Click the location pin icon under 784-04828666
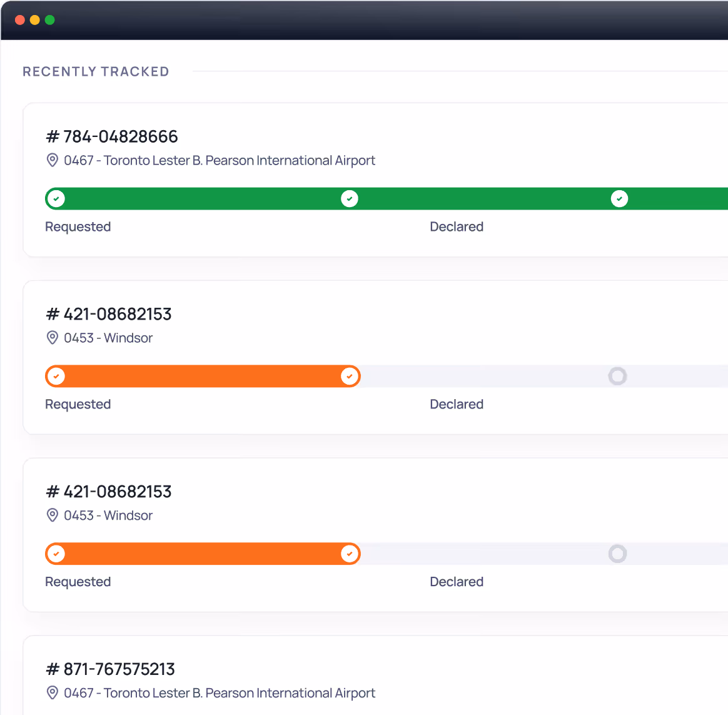This screenshot has height=715, width=728. [53, 160]
